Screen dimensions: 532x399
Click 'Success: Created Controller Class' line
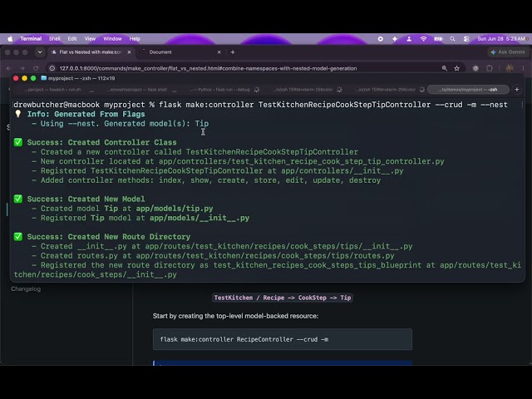pos(101,142)
